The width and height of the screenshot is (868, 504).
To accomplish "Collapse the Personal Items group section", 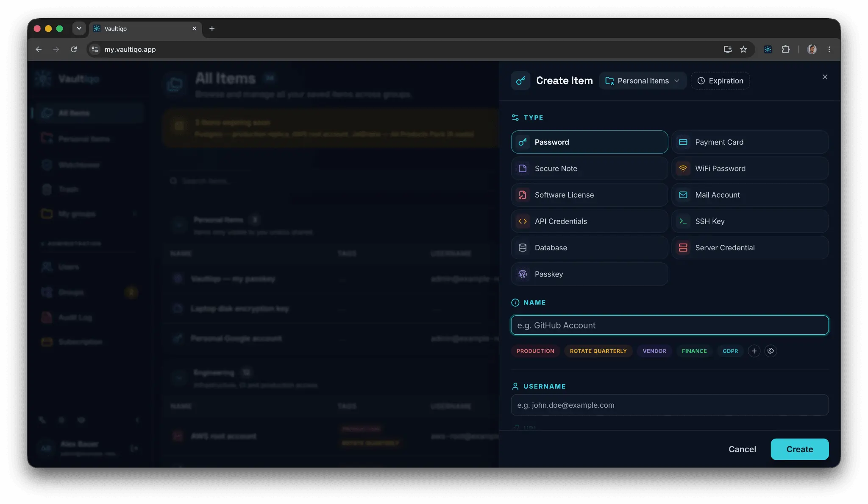I will (x=179, y=225).
